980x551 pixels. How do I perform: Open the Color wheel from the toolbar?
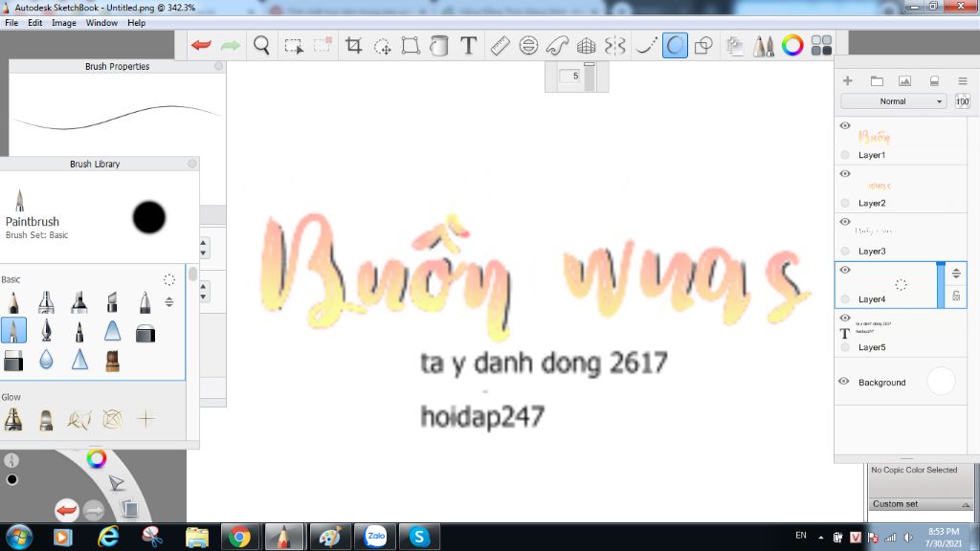point(792,43)
